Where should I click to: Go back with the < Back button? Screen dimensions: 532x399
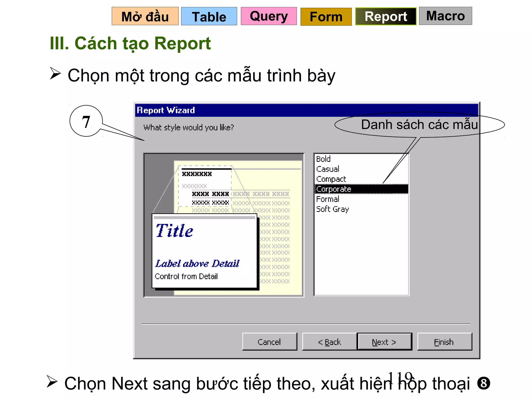[329, 342]
